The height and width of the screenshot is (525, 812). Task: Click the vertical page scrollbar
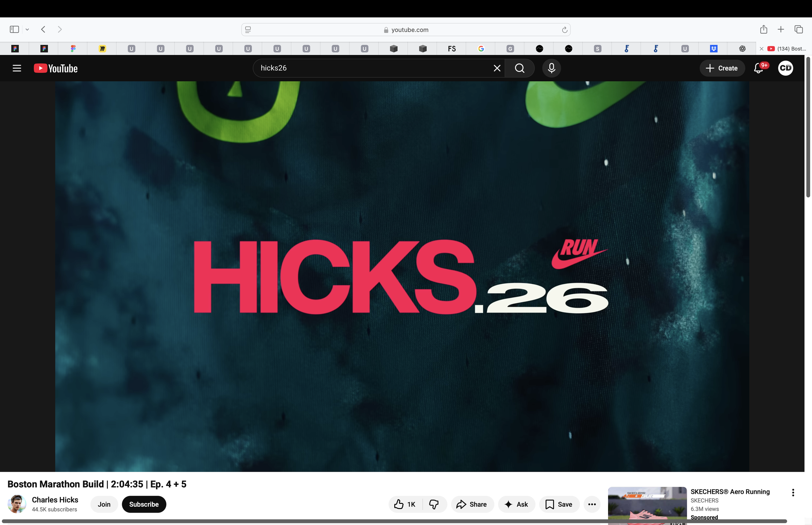tap(808, 127)
